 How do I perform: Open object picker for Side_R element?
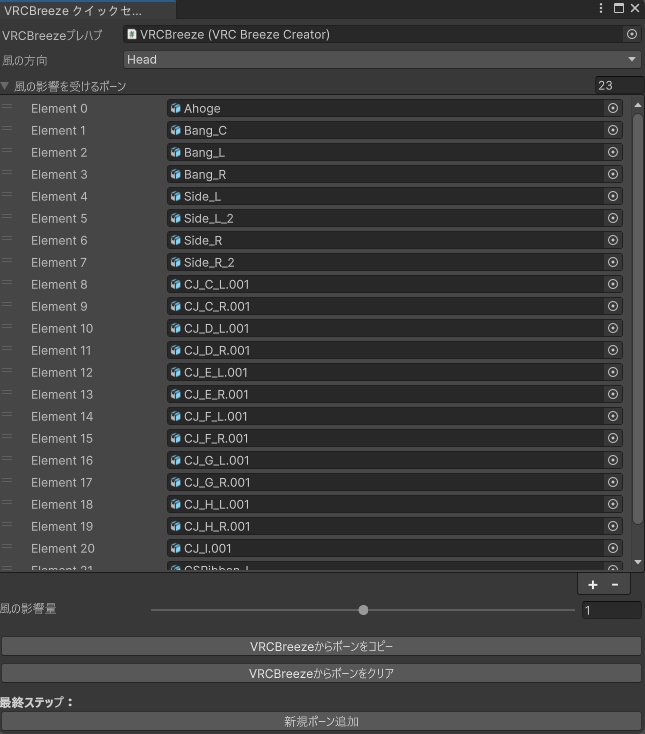613,240
